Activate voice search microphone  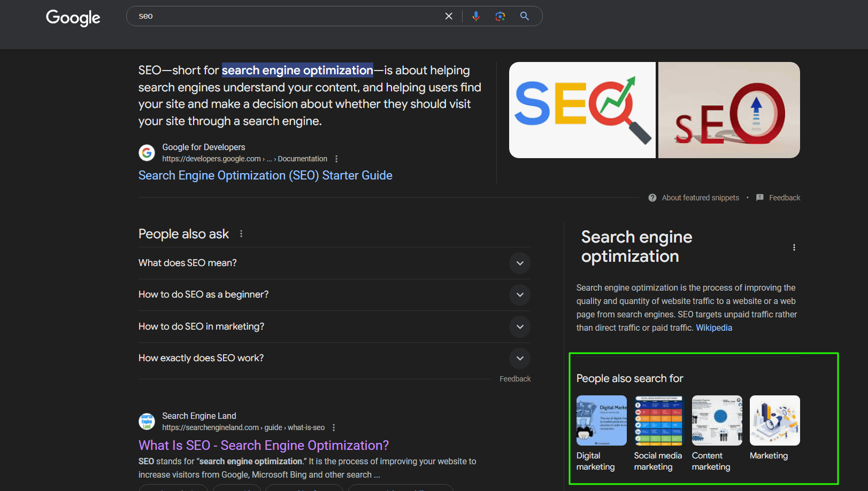(x=476, y=16)
